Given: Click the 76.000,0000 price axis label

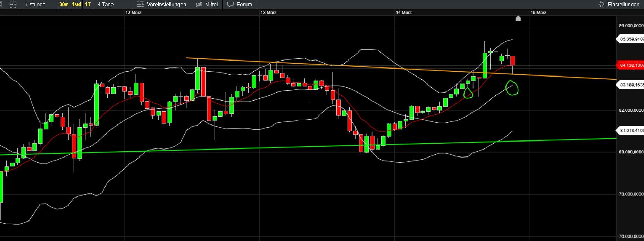Looking at the screenshot, I should tap(631, 236).
